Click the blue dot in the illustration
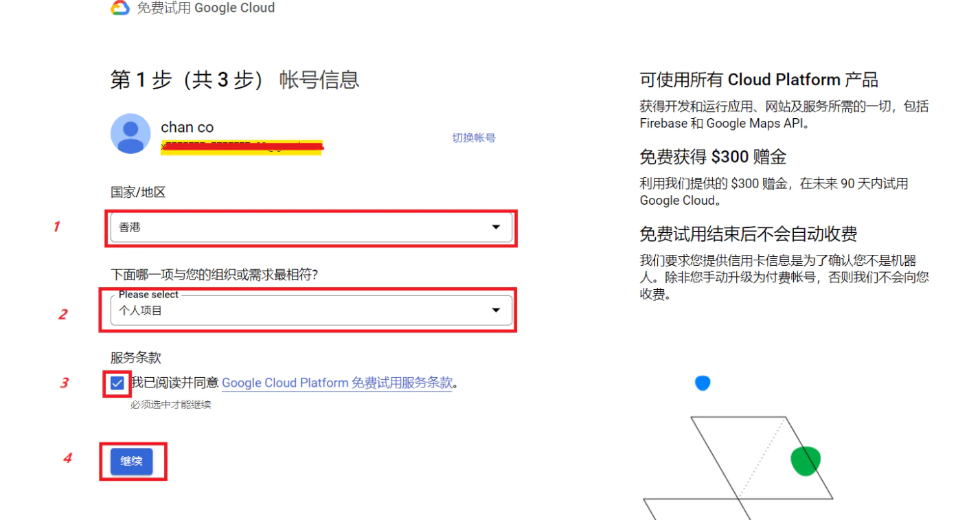Viewport: 980px width, 520px height. [702, 383]
